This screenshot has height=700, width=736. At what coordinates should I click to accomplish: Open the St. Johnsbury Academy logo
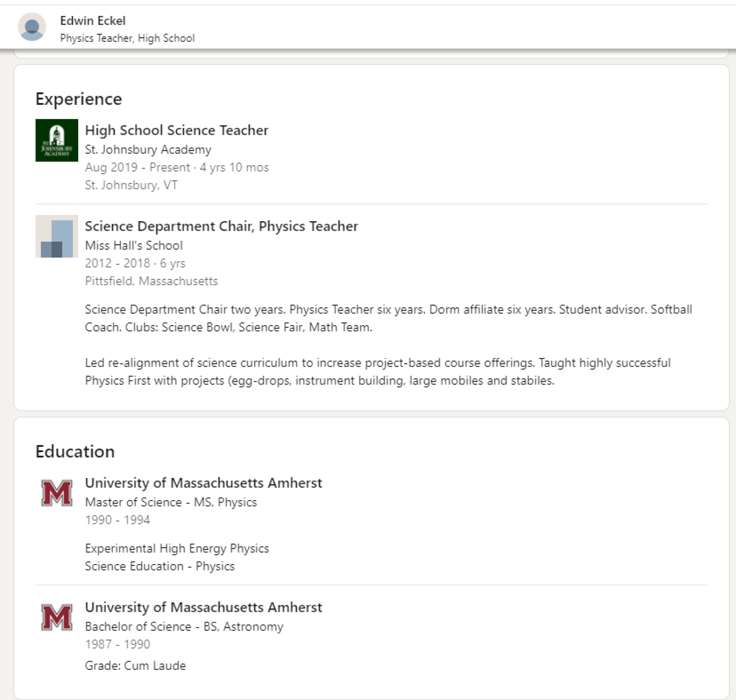point(56,140)
